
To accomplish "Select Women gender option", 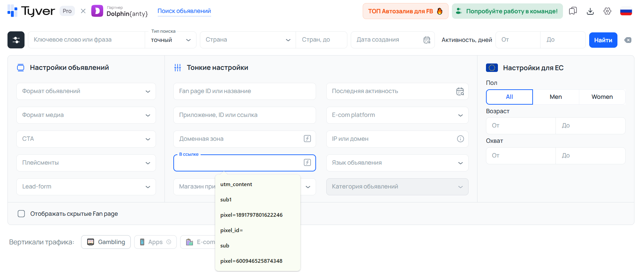I will [602, 97].
